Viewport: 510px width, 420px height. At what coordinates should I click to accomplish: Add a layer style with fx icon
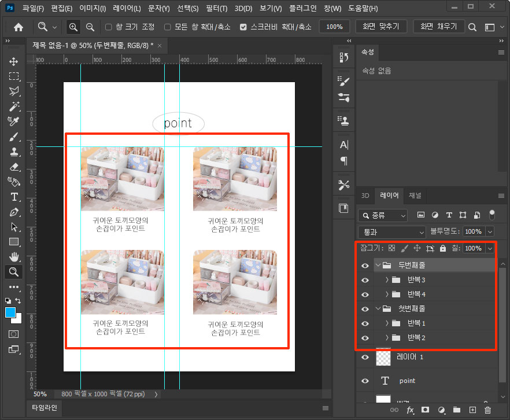click(410, 410)
